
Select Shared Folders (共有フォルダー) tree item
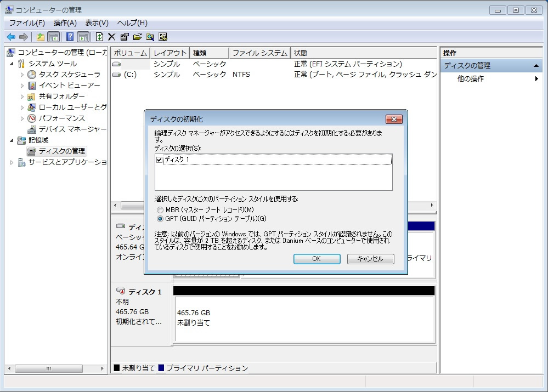coord(61,96)
